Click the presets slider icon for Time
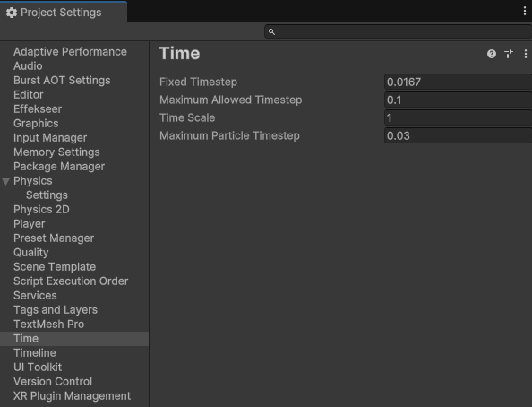This screenshot has height=407, width=532. [508, 54]
